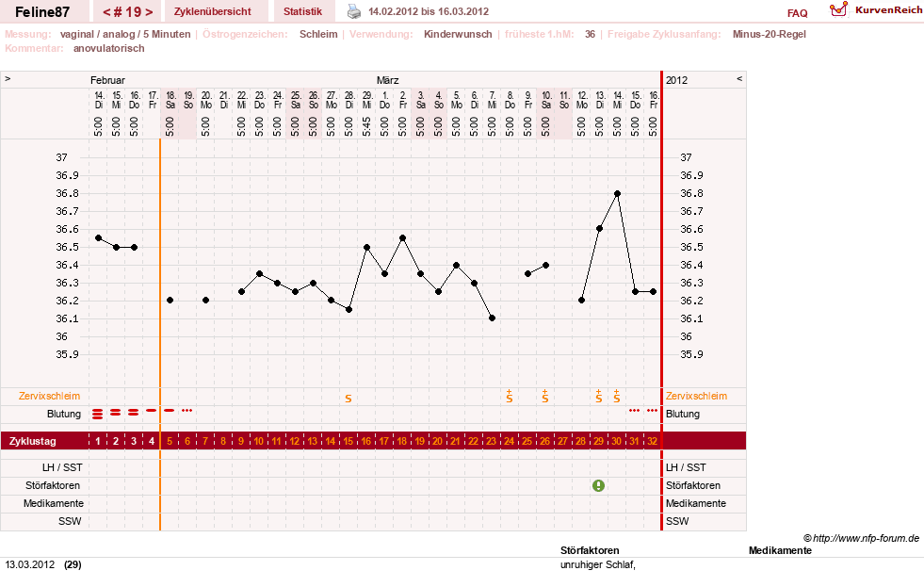This screenshot has height=587, width=924.
Task: Go to previous cycle with the left < arrow
Action: pos(106,12)
